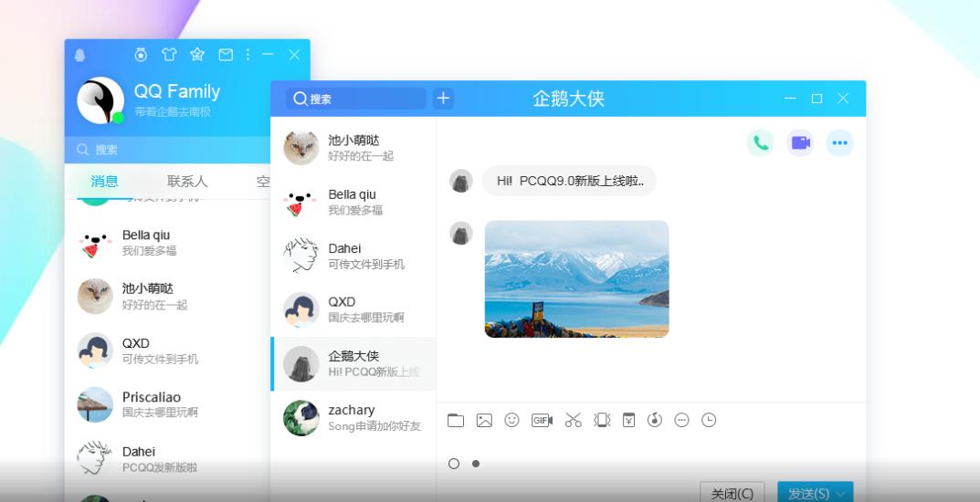The image size is (980, 502).
Task: Switch to the 联系人 tab
Action: tap(187, 181)
